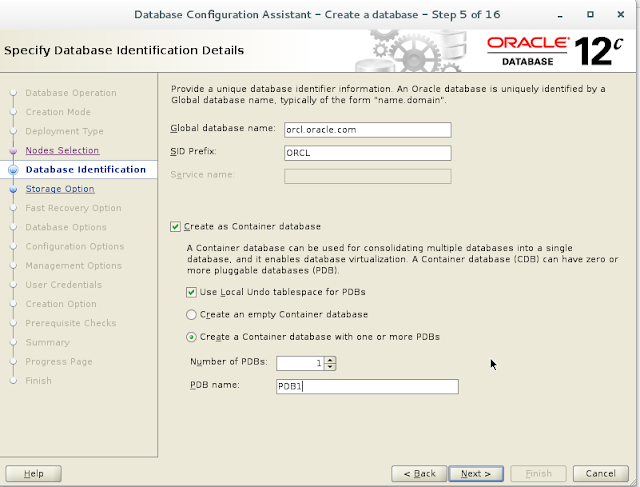Proceed with the Next button

[476, 474]
